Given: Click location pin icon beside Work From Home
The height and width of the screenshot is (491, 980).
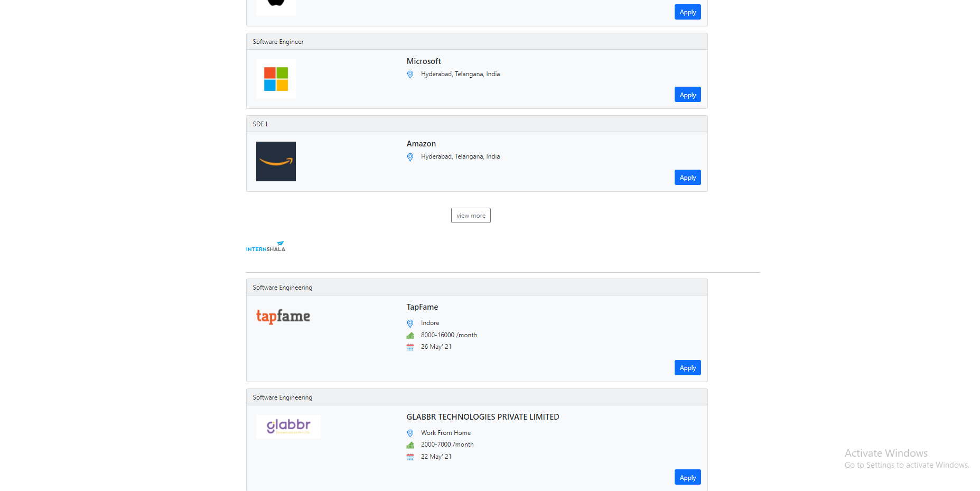Looking at the screenshot, I should pyautogui.click(x=410, y=433).
